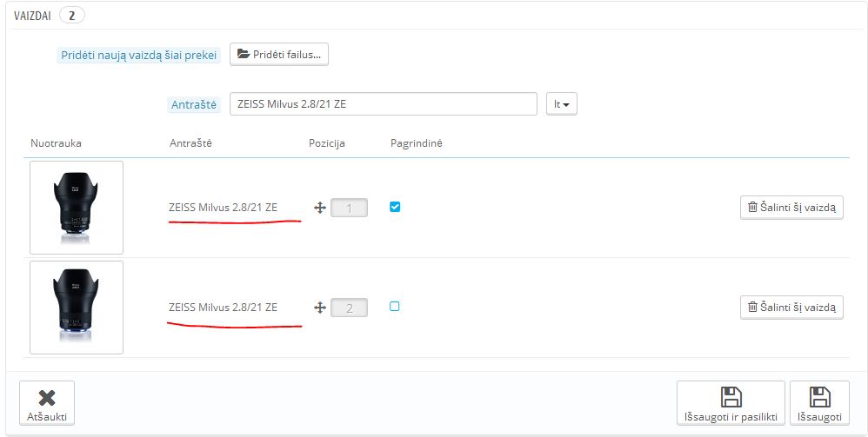The image size is (868, 437).
Task: Click the Pridėti naują vaizdą šiai prekei label
Action: (138, 56)
